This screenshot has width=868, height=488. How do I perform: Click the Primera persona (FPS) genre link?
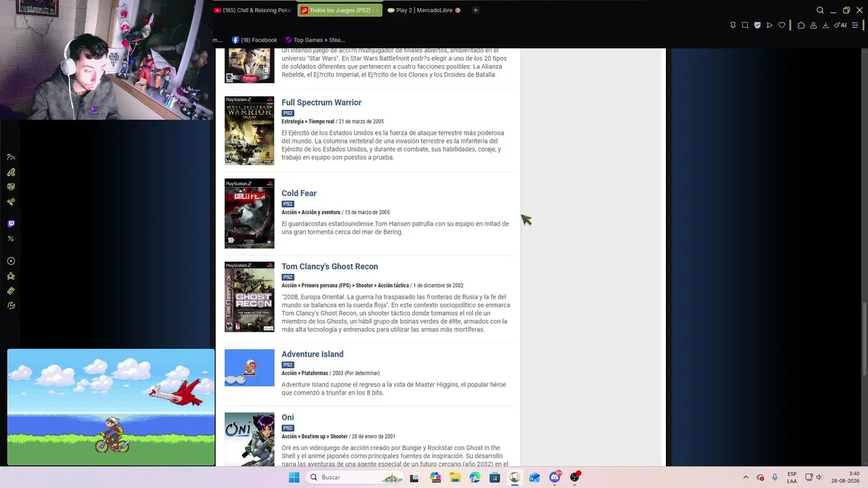point(326,286)
